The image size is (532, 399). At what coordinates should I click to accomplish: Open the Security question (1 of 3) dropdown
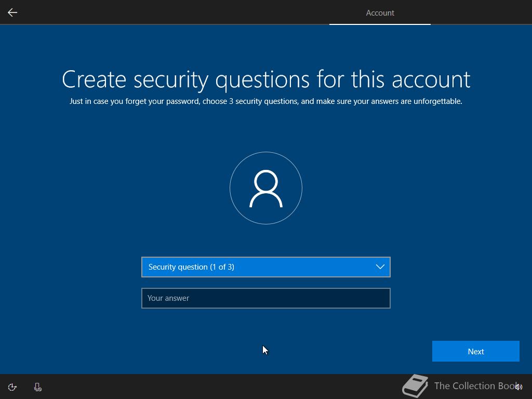coord(266,267)
